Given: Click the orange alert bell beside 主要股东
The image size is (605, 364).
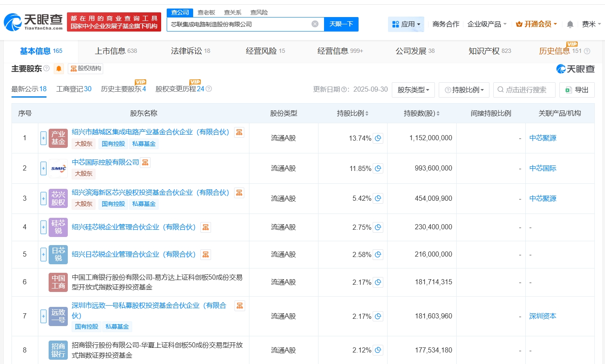Looking at the screenshot, I should (59, 69).
